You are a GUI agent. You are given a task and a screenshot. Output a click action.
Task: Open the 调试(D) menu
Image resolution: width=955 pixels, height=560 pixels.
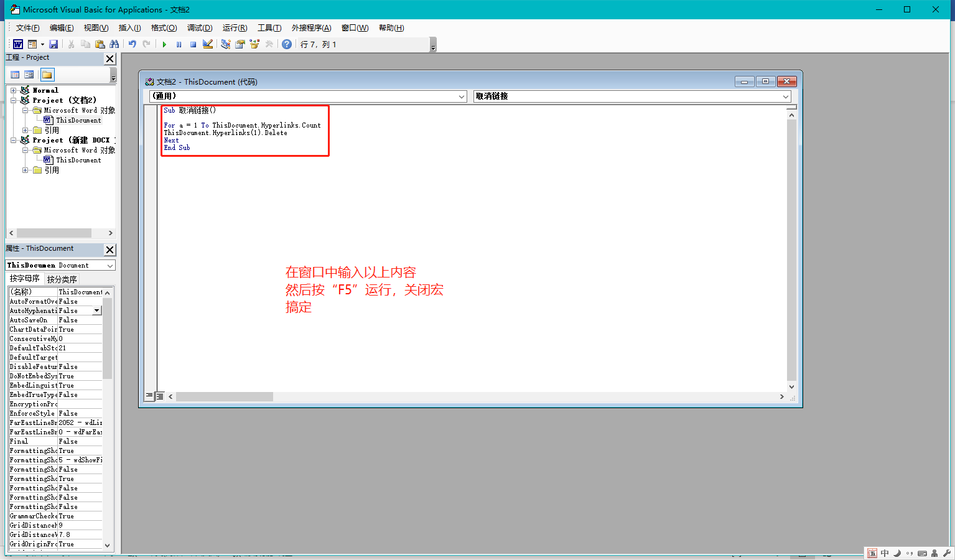point(199,28)
